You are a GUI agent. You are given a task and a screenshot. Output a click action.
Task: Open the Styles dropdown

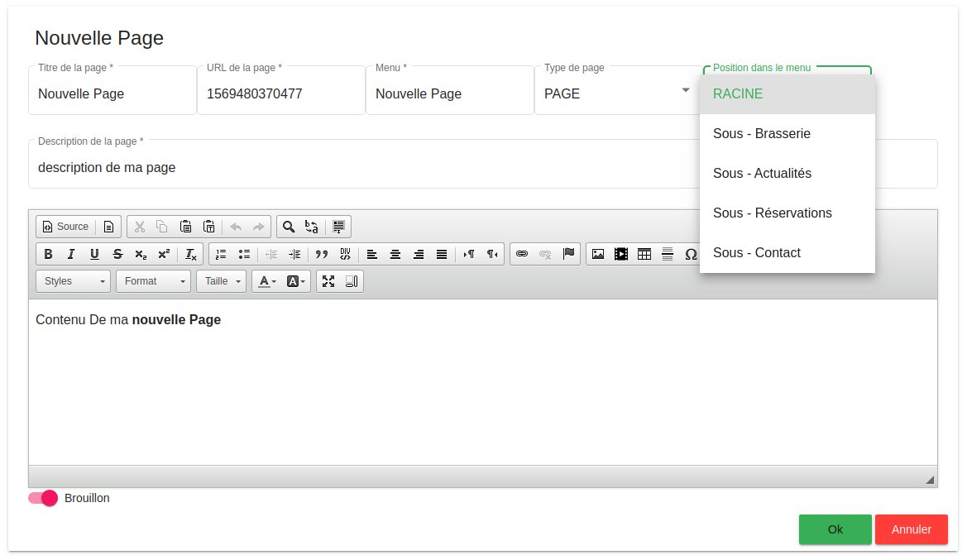(74, 281)
